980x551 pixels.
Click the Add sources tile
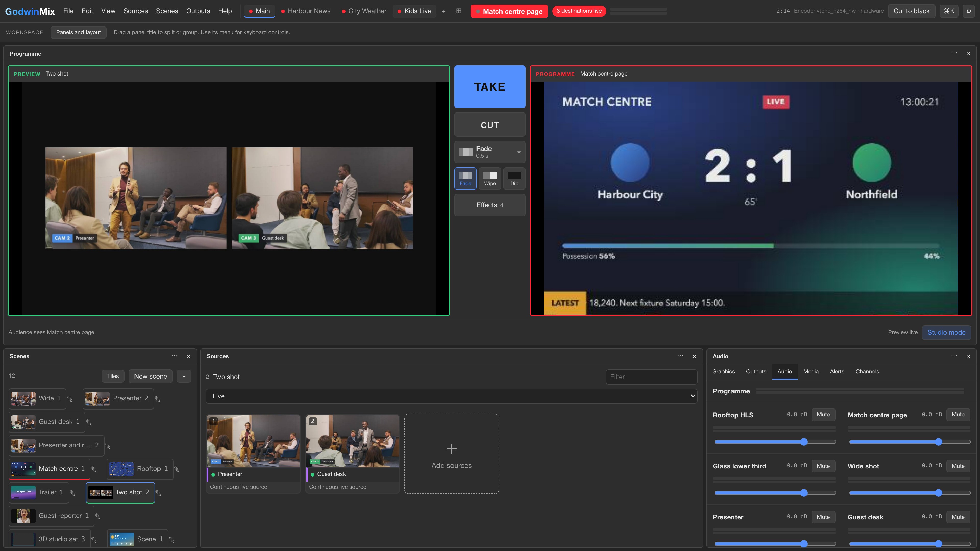[x=451, y=454]
